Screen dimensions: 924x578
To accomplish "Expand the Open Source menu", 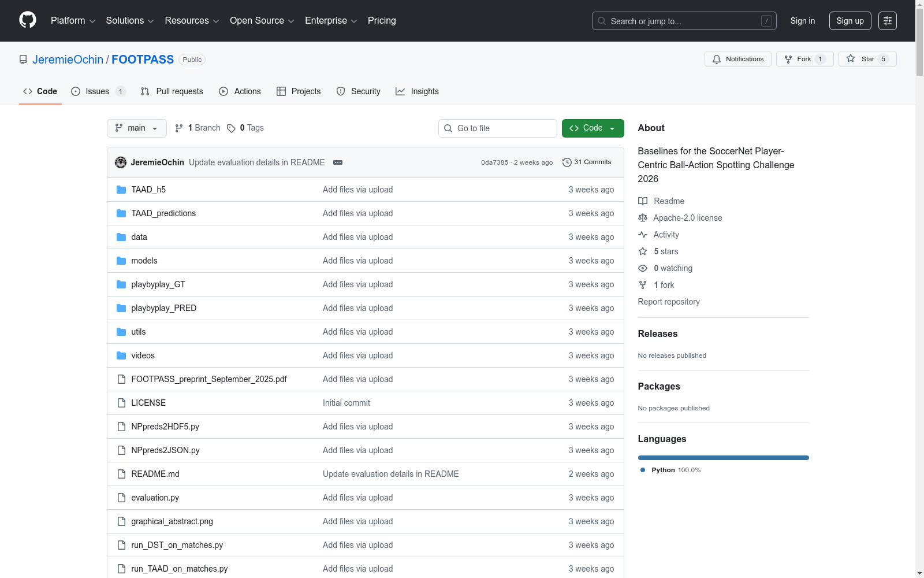I will pyautogui.click(x=262, y=21).
